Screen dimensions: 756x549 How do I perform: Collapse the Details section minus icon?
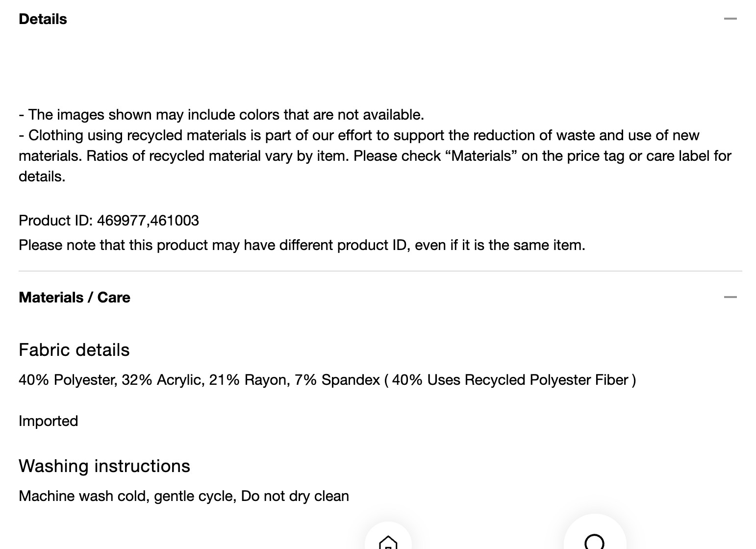point(730,19)
